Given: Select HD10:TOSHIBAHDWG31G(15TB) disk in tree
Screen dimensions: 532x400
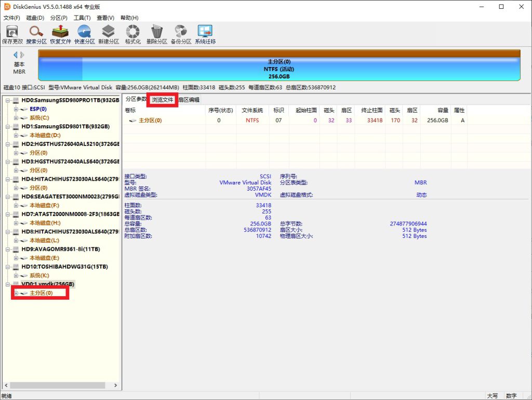Looking at the screenshot, I should 64,267.
